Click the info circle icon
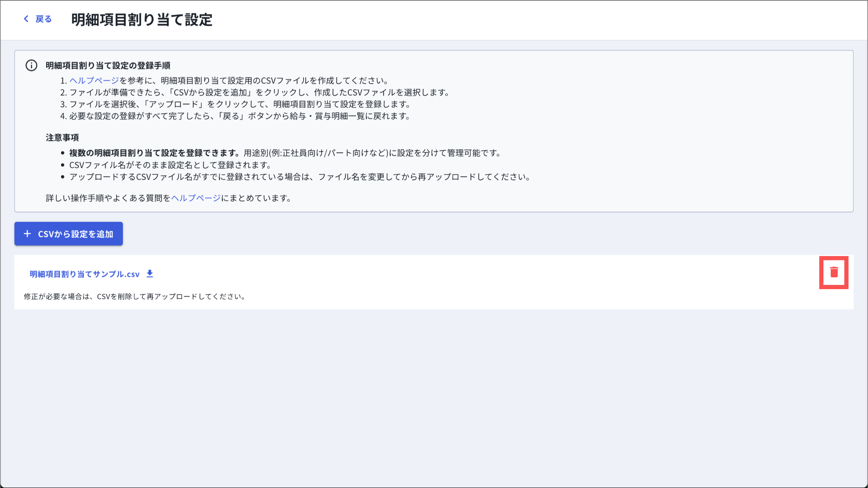 (x=31, y=65)
